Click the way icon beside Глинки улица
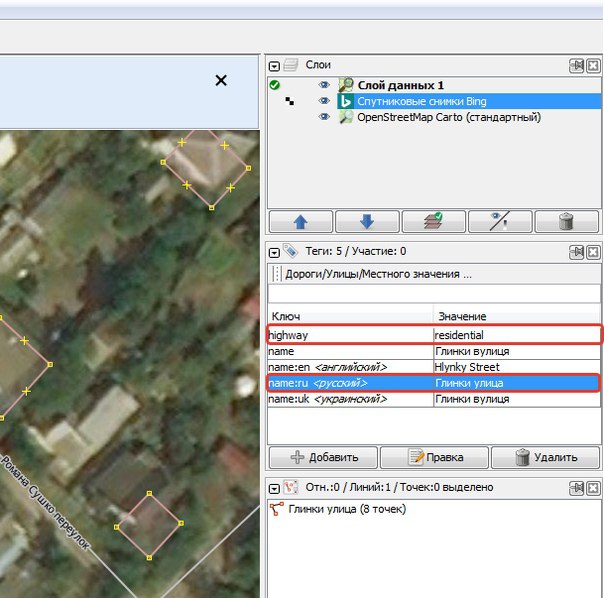The width and height of the screenshot is (604, 598). [277, 509]
